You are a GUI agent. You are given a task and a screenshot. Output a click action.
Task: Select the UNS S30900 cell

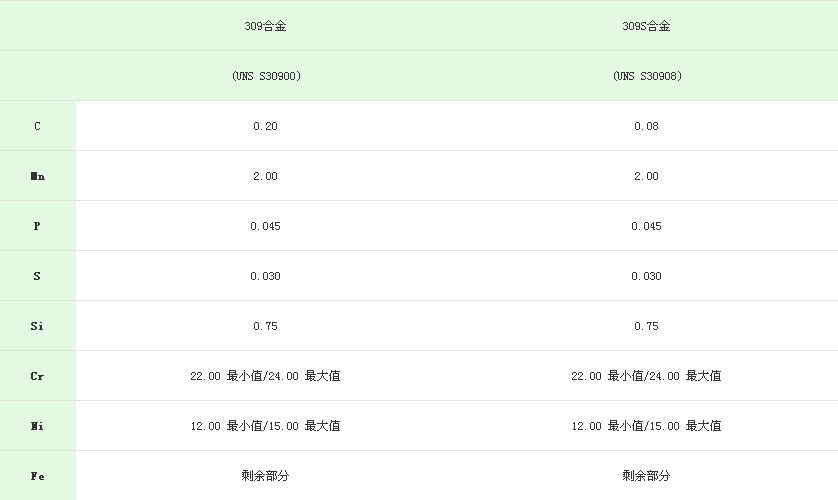click(x=266, y=76)
